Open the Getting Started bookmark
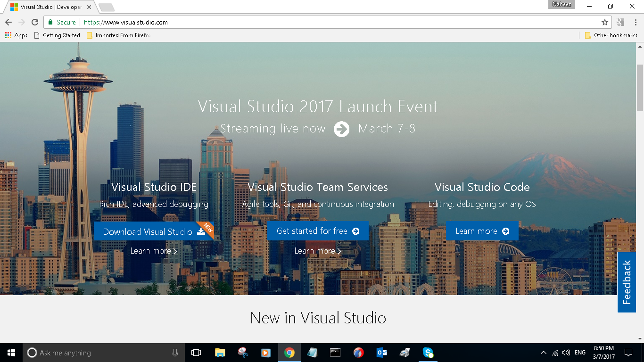 click(57, 35)
